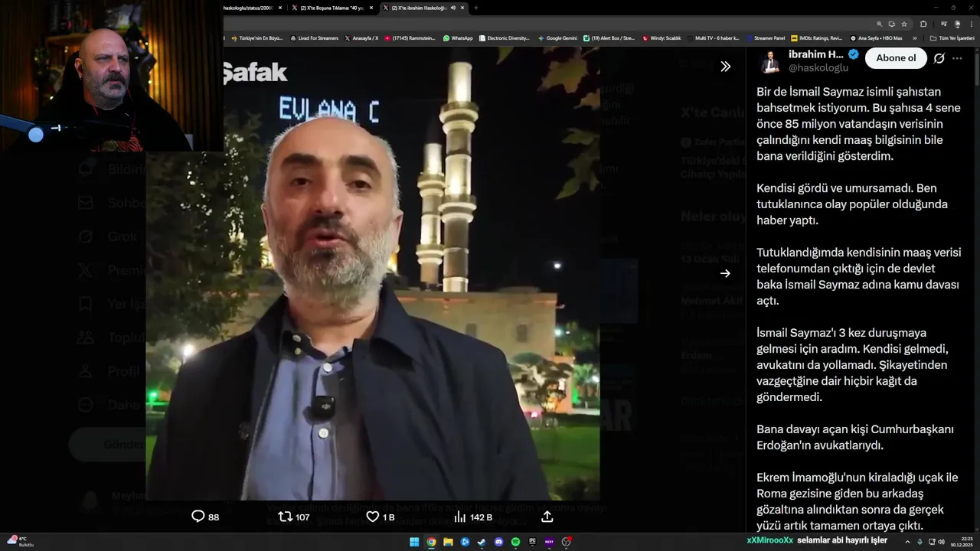Open the WhatsApp bookmark
This screenshot has width=980, height=551.
(x=458, y=37)
